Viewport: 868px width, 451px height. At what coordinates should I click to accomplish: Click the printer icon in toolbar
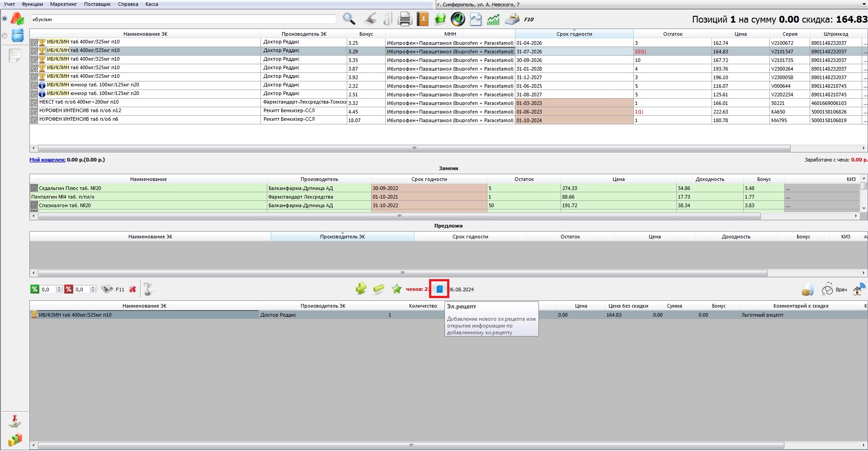(405, 19)
